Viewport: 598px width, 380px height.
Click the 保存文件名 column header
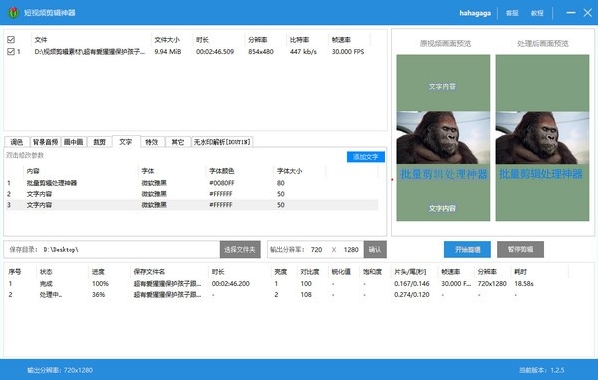(149, 272)
